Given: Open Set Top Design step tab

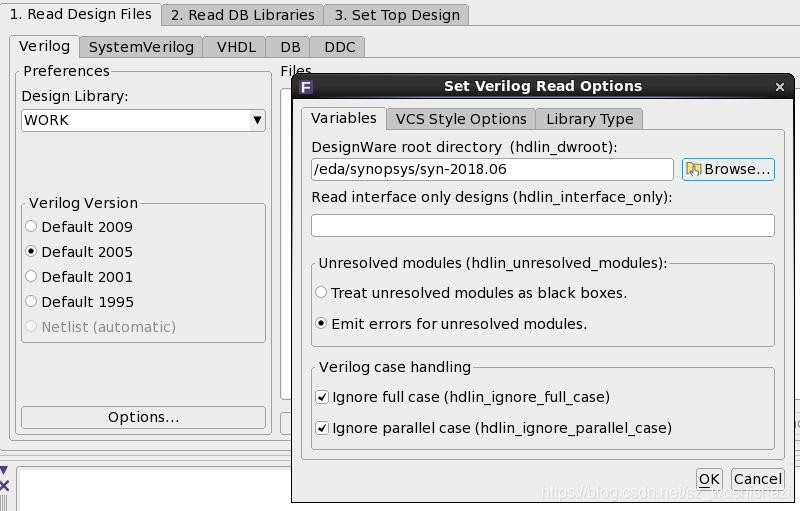Looking at the screenshot, I should 397,15.
